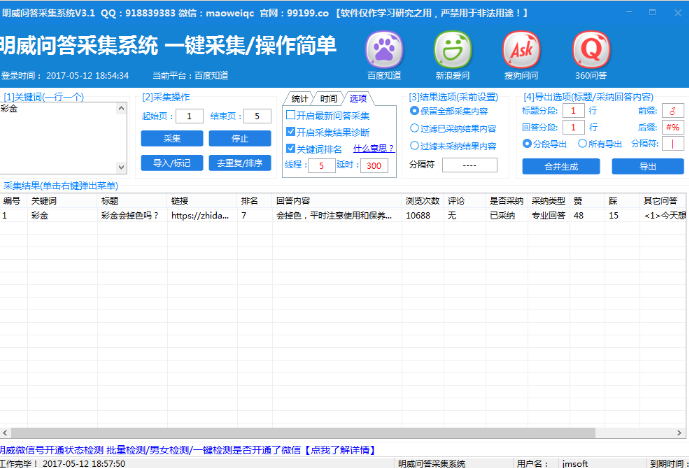This screenshot has width=689, height=468.
Task: Select the view count cell 10688
Action: 422,215
